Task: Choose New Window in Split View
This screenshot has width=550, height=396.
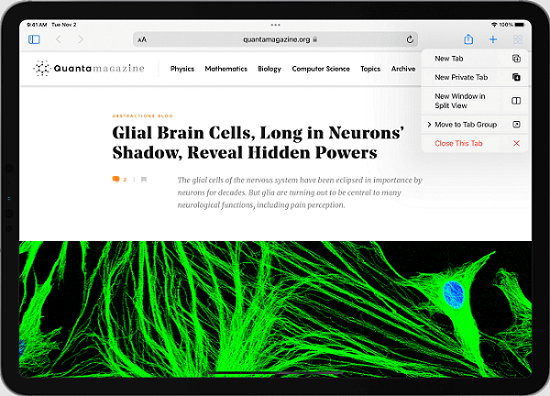Action: click(x=475, y=101)
